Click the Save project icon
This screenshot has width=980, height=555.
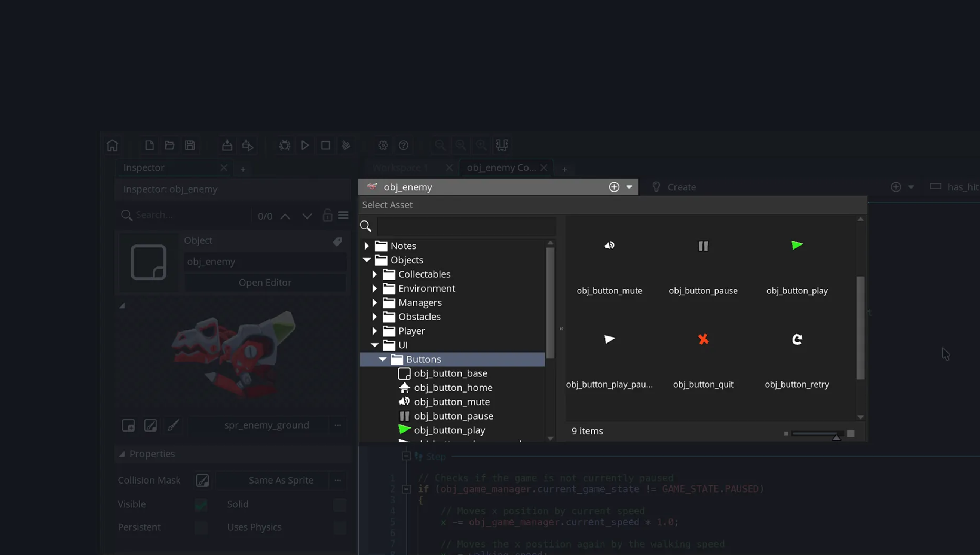point(190,145)
